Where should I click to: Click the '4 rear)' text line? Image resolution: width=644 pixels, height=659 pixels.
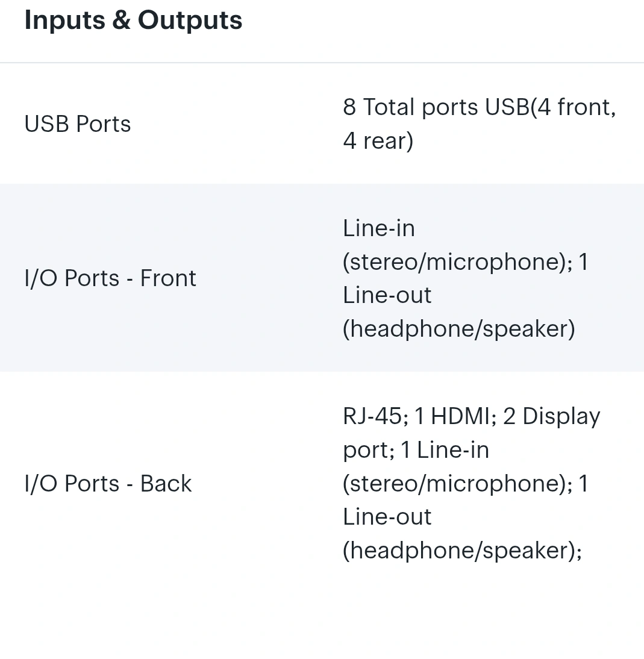pyautogui.click(x=378, y=140)
